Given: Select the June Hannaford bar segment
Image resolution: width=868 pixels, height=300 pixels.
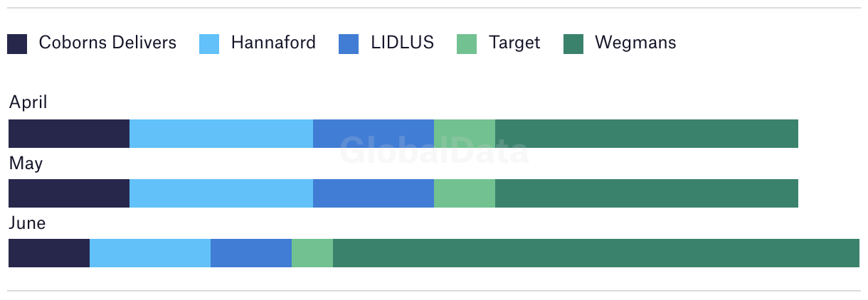Looking at the screenshot, I should 150,253.
